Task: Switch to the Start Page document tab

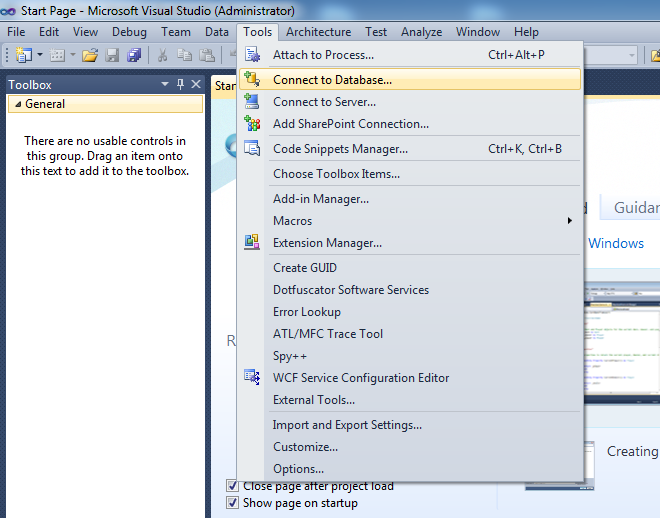Action: (x=224, y=86)
